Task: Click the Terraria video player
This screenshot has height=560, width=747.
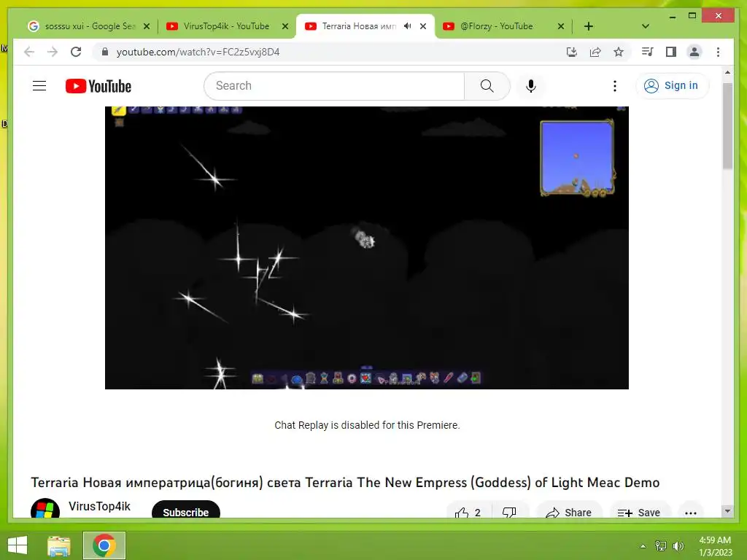Action: (367, 248)
